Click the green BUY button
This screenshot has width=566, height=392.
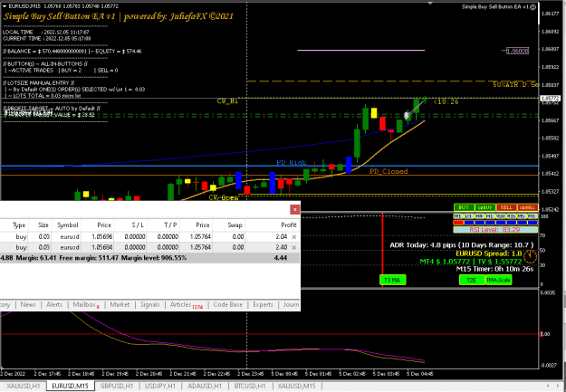click(464, 207)
